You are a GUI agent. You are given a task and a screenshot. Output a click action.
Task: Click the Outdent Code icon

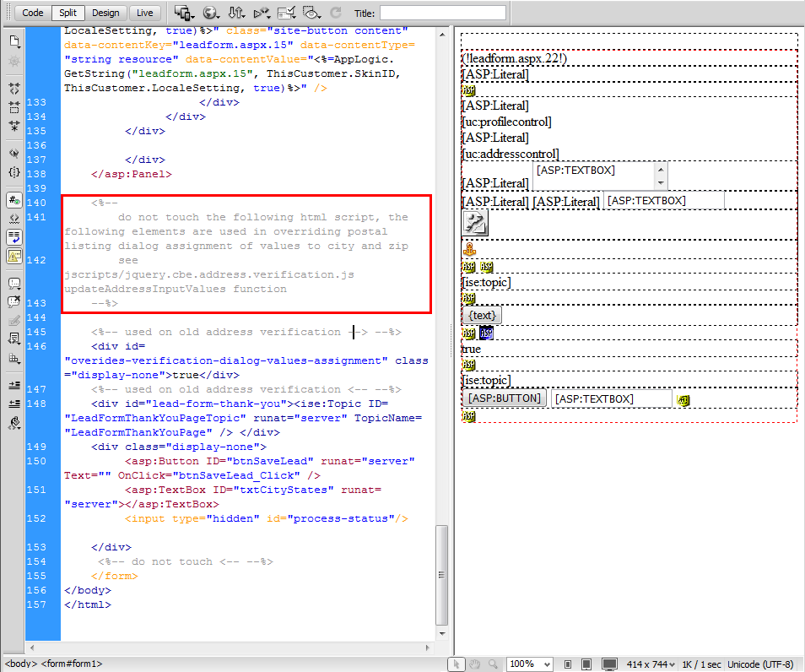[x=14, y=403]
